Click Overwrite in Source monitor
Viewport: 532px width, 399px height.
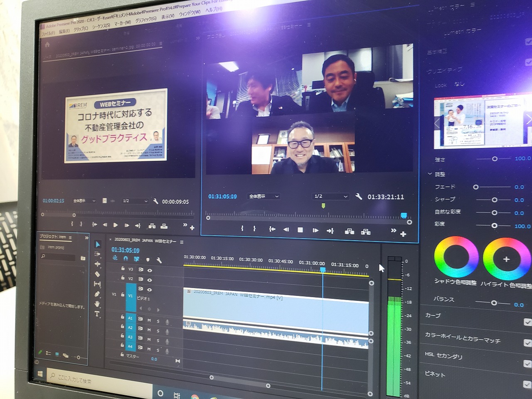pyautogui.click(x=164, y=226)
